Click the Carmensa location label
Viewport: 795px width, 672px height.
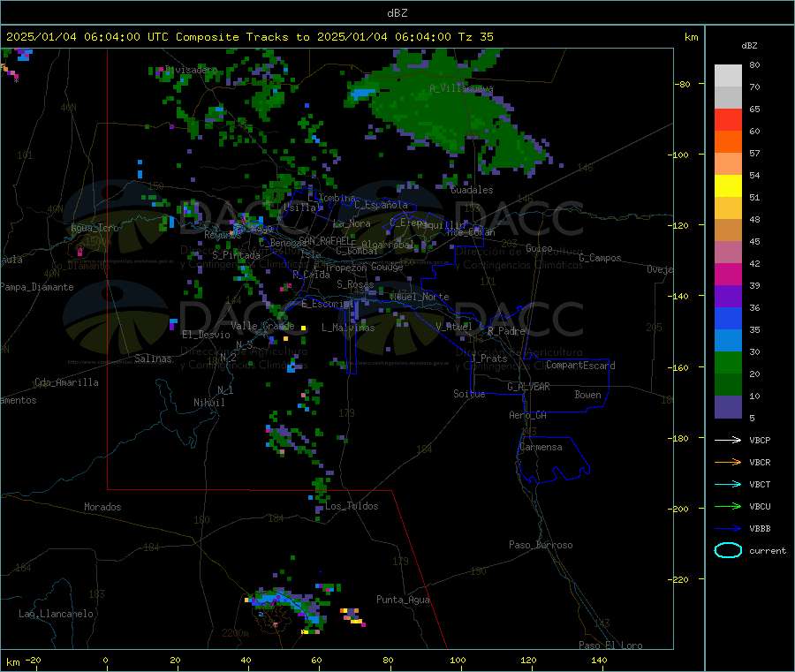(x=541, y=447)
